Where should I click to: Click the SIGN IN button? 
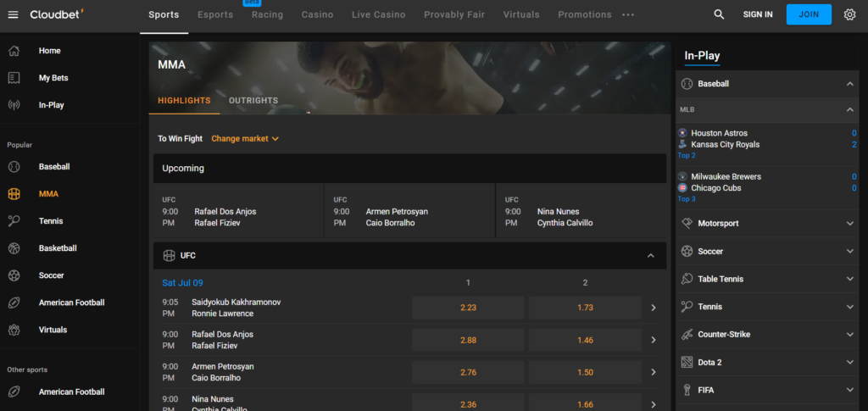coord(758,15)
